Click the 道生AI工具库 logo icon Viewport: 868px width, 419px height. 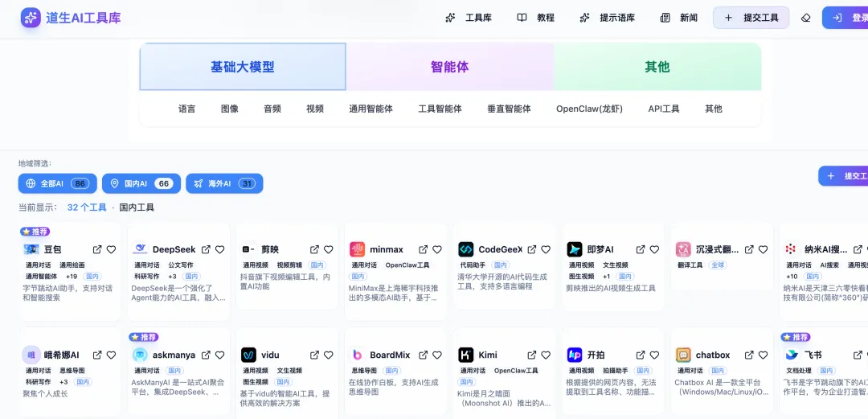click(31, 18)
